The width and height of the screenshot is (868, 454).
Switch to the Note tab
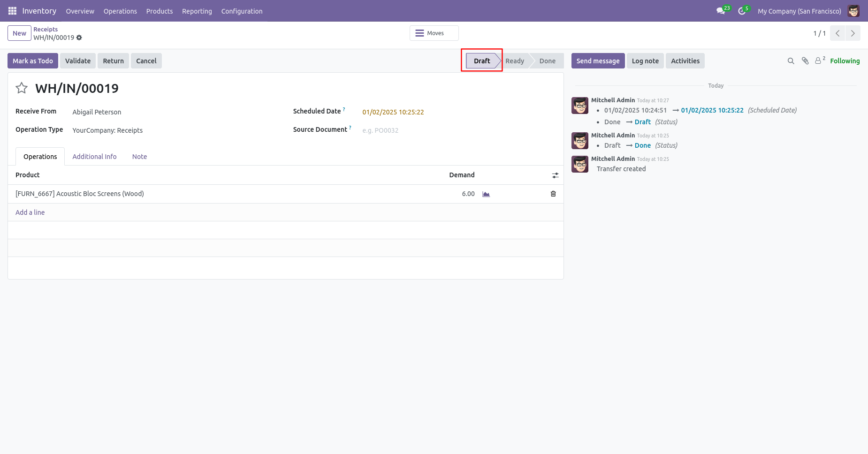[139, 157]
